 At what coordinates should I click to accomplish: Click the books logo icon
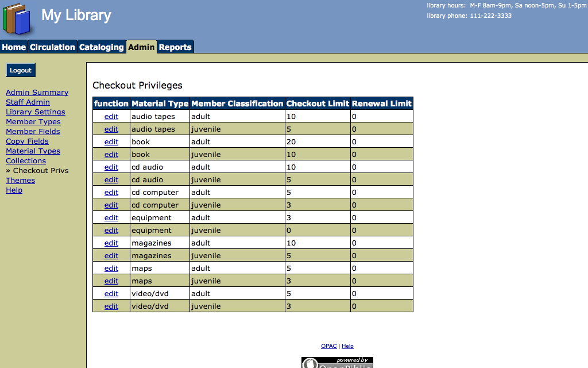17,18
